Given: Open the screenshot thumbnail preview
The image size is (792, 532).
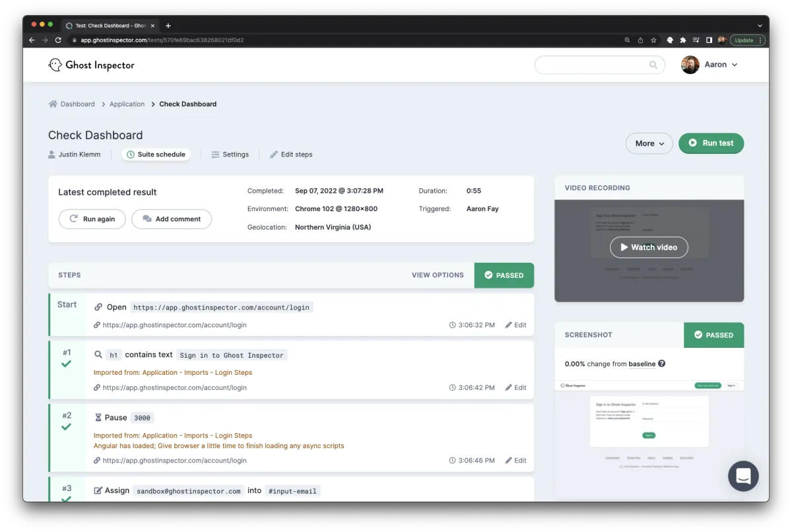Looking at the screenshot, I should [649, 426].
